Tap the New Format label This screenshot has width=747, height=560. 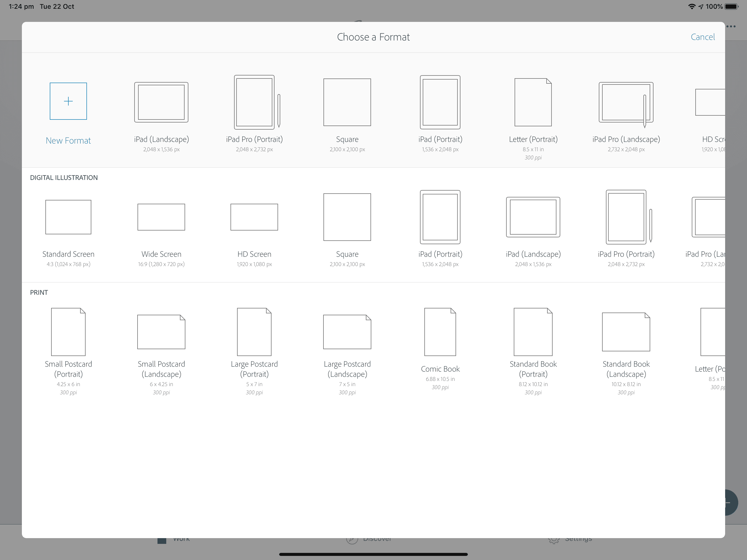[68, 141]
